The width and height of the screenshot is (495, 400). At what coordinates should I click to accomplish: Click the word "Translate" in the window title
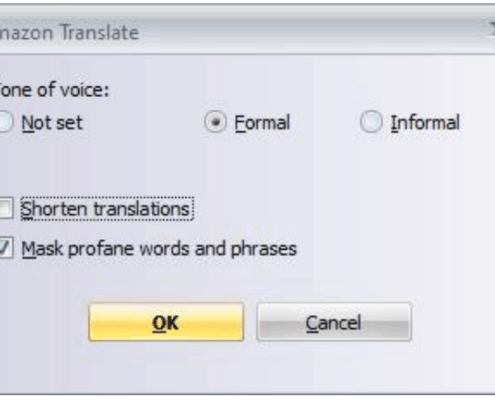[100, 33]
